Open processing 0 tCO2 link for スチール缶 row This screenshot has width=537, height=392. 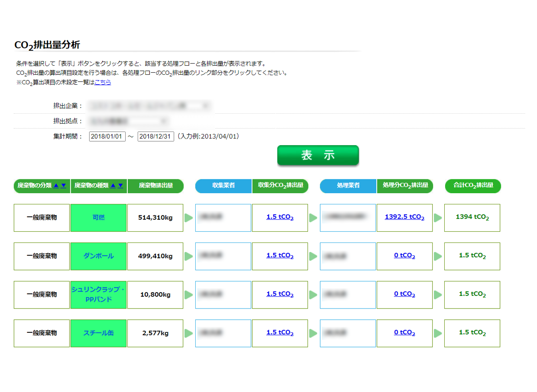404,333
